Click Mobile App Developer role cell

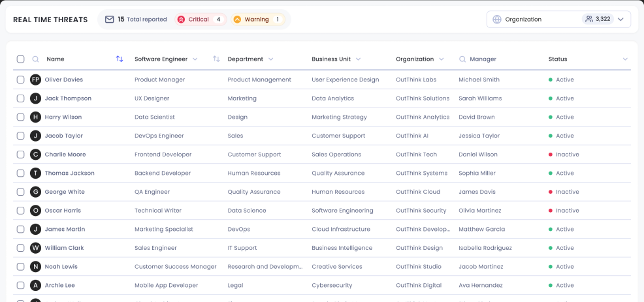point(167,285)
